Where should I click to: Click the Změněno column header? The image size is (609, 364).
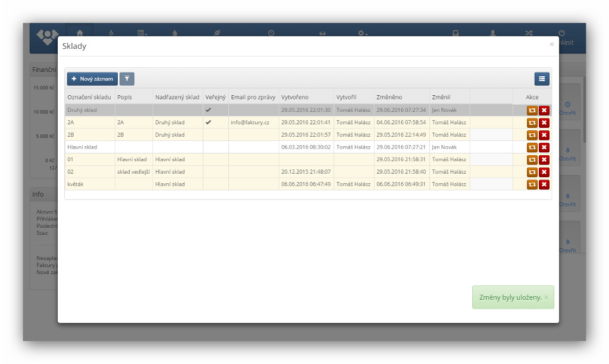click(389, 97)
